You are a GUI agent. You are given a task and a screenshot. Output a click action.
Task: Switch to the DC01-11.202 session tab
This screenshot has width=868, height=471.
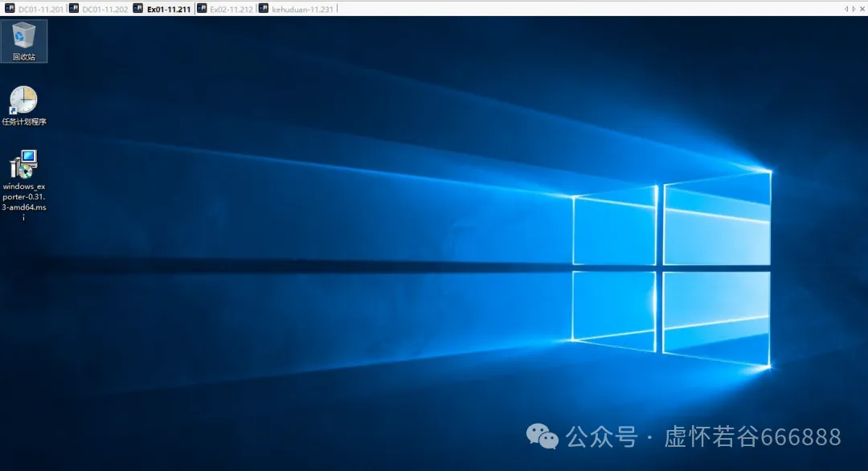click(x=99, y=9)
